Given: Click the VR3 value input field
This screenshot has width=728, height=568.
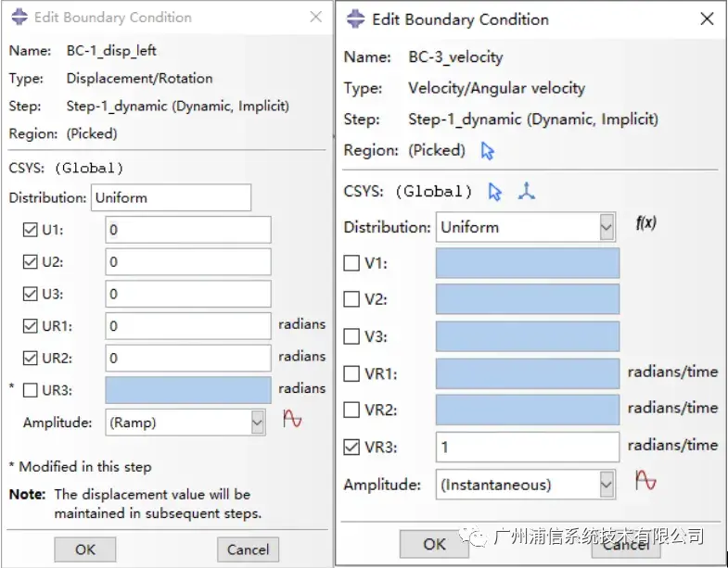Looking at the screenshot, I should [x=527, y=448].
